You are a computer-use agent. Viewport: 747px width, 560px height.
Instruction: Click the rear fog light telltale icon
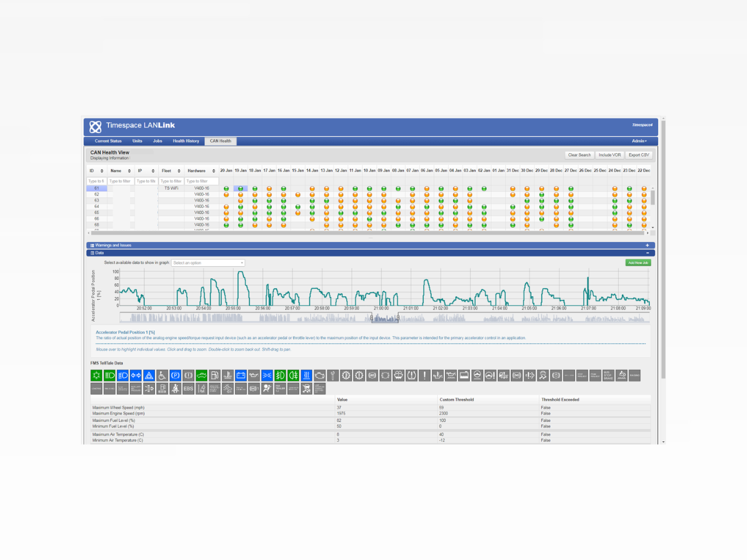294,375
